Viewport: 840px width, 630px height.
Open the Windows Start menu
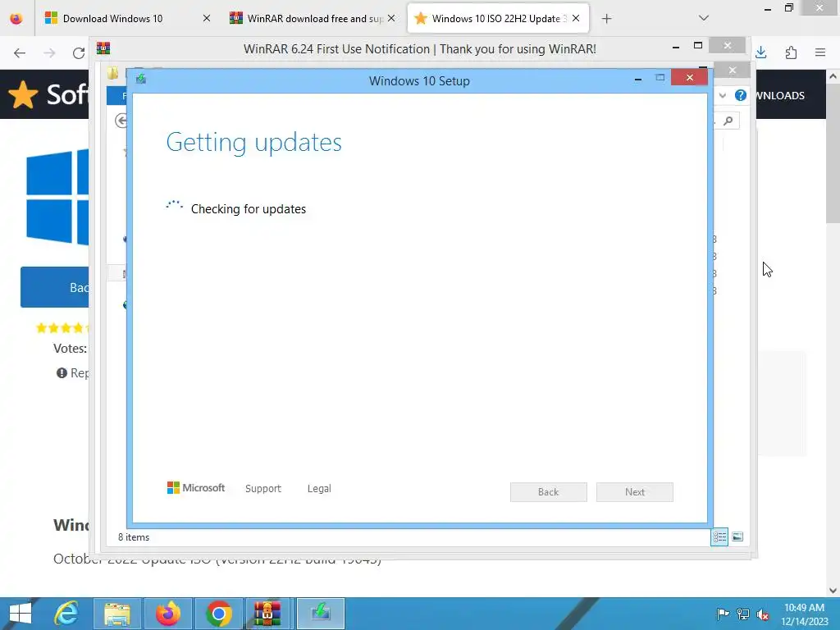pyautogui.click(x=21, y=614)
